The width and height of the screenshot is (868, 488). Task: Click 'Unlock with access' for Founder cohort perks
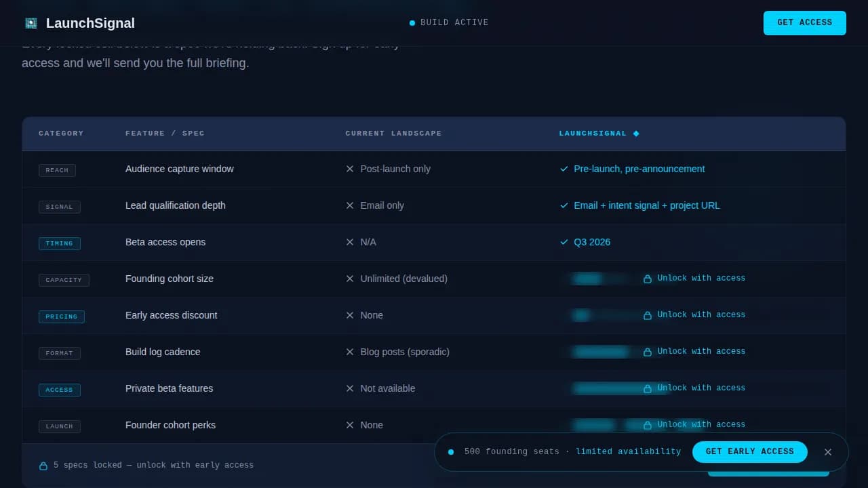pos(701,425)
